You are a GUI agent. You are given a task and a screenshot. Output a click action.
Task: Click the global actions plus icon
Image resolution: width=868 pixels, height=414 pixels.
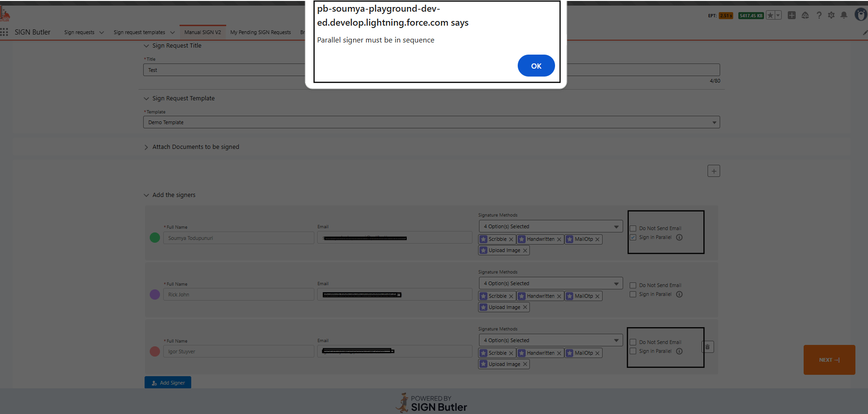click(x=792, y=15)
